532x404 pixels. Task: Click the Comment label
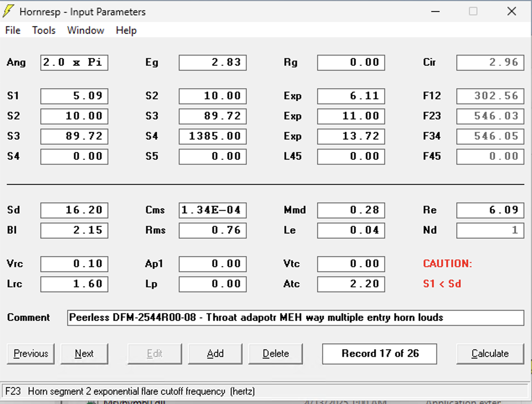(28, 317)
